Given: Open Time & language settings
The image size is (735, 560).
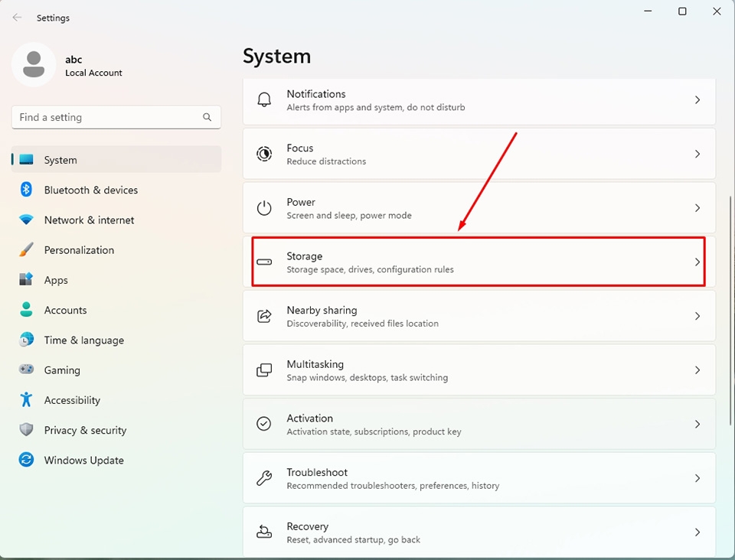Looking at the screenshot, I should click(x=116, y=340).
